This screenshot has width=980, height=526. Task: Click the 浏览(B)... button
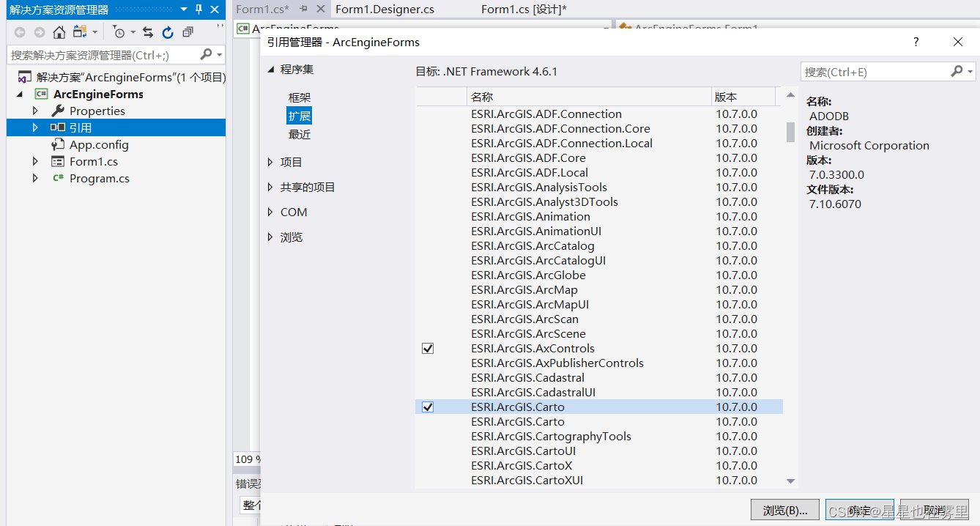coord(784,509)
